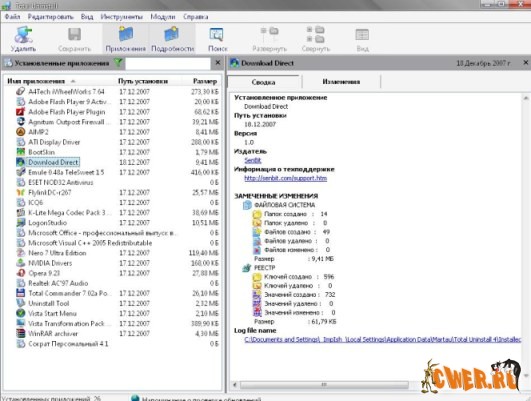Switch to the Изменения tab
Screen dimensions: 531x401
click(341, 82)
